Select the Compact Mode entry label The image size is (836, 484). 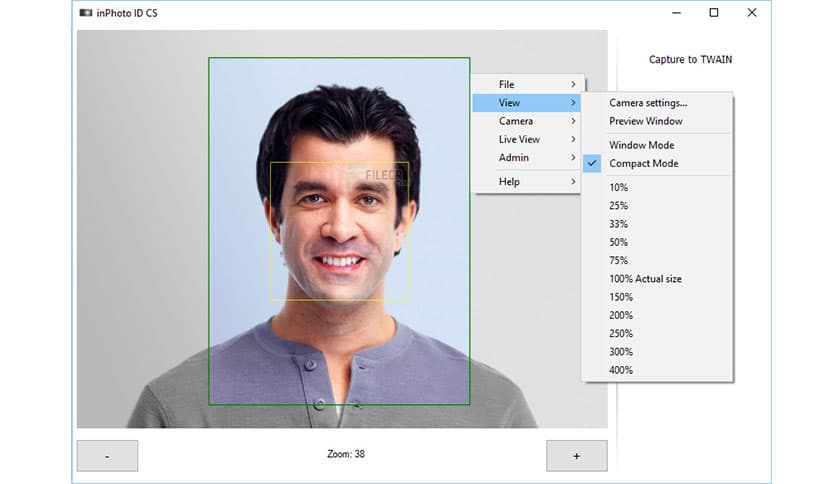644,163
